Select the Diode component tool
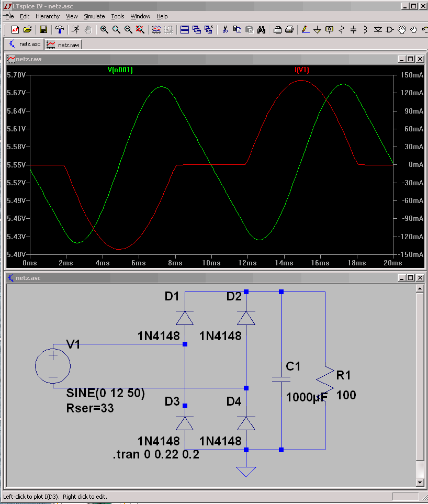The height and width of the screenshot is (504, 428). coord(378,30)
